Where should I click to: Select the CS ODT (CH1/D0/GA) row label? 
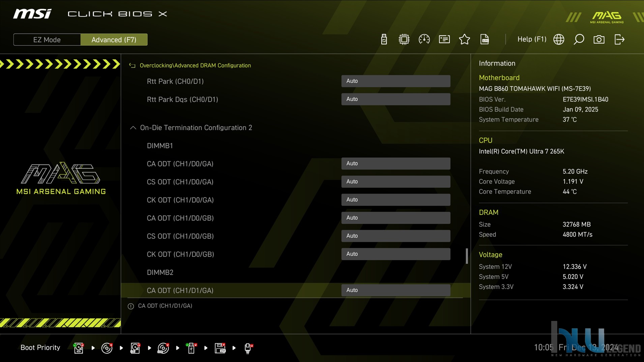pos(180,182)
